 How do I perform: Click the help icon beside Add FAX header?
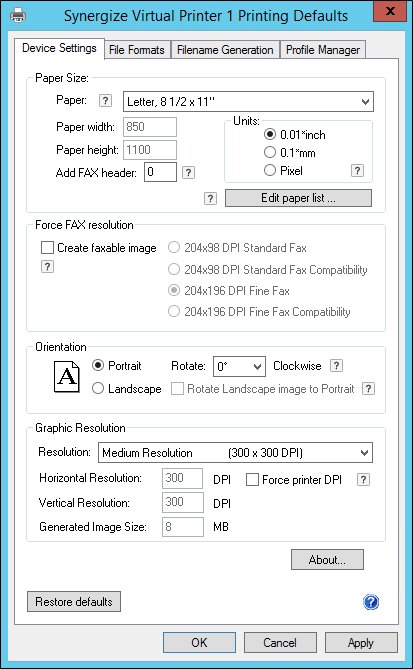coord(188,173)
